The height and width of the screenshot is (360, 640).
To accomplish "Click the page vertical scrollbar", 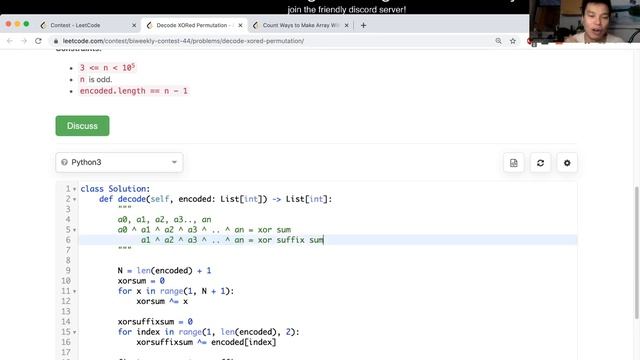I will (636, 252).
